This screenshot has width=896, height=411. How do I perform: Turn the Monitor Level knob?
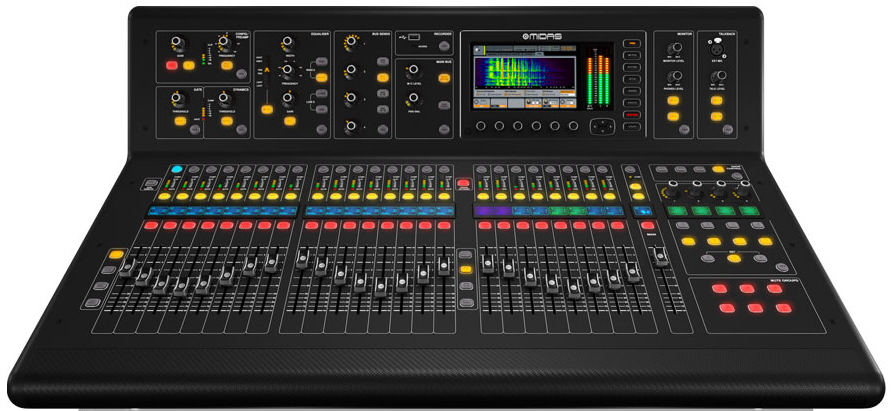coord(676,46)
